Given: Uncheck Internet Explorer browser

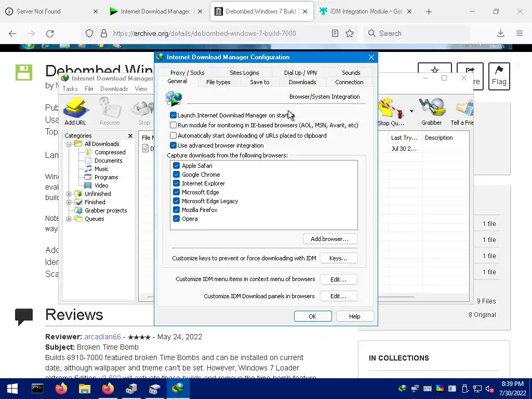Looking at the screenshot, I should tap(176, 183).
